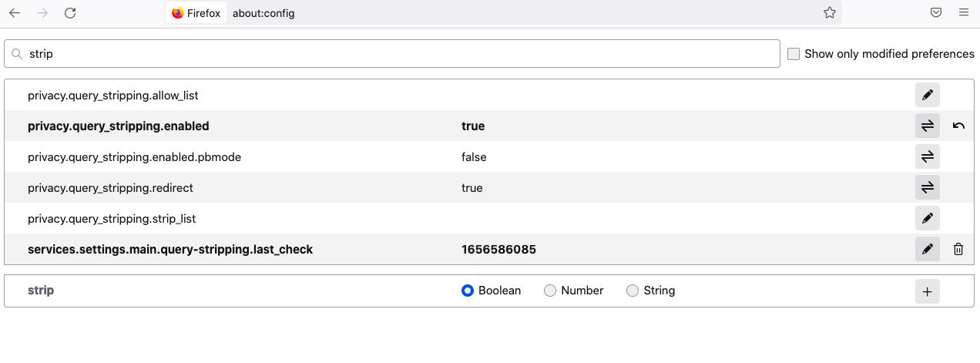
Task: Click 'false' value of enabled.pbmode
Action: click(474, 157)
